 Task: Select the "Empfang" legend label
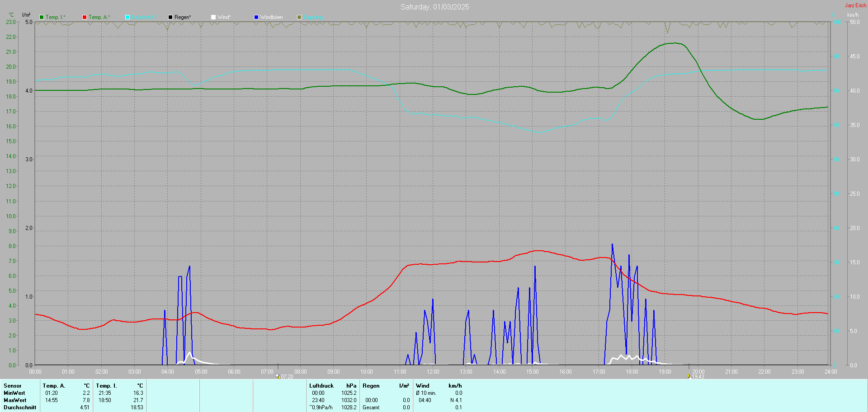point(313,17)
